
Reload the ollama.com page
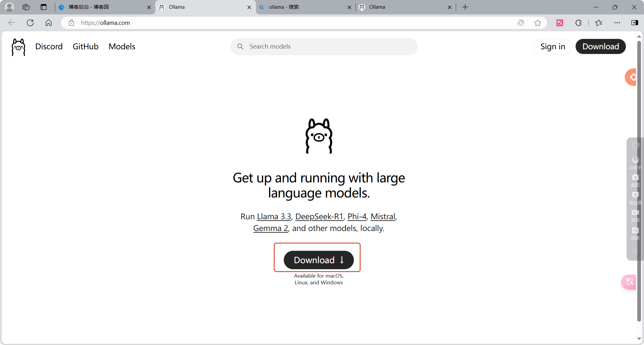(30, 23)
